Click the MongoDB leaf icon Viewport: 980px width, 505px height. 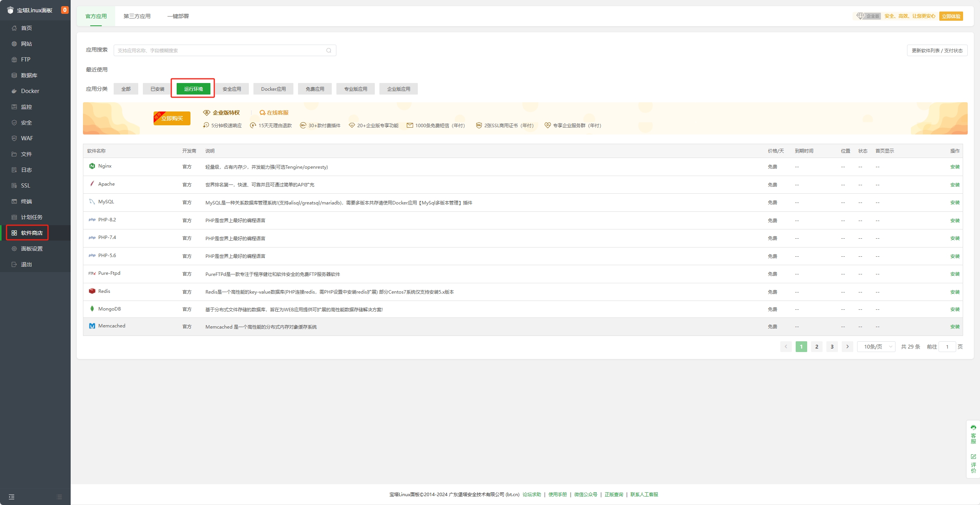tap(92, 309)
